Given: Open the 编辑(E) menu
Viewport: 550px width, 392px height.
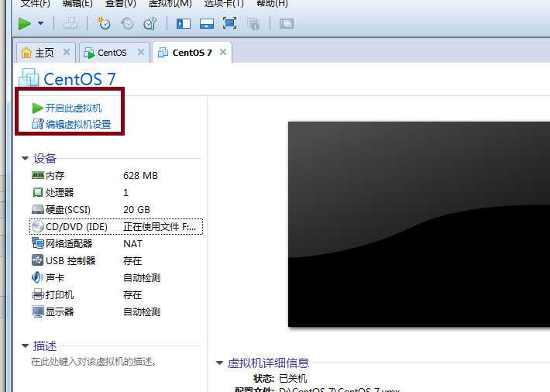Looking at the screenshot, I should point(77,4).
